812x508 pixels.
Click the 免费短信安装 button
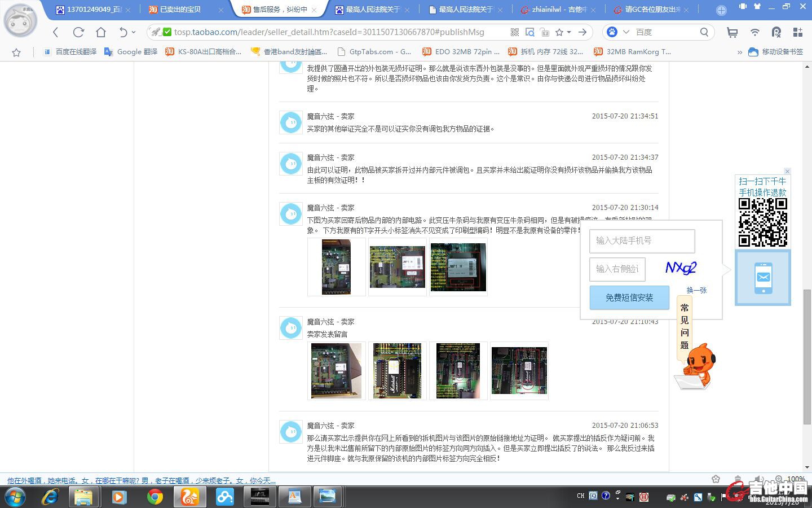[629, 297]
